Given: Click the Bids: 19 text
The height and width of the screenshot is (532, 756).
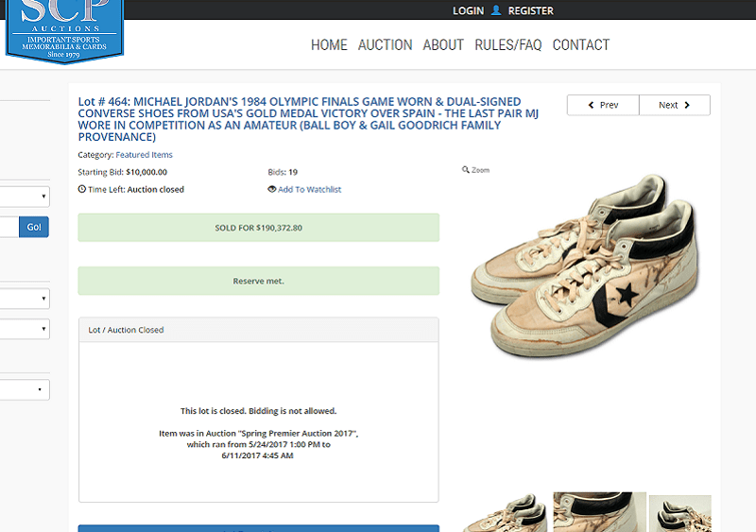Looking at the screenshot, I should [283, 172].
